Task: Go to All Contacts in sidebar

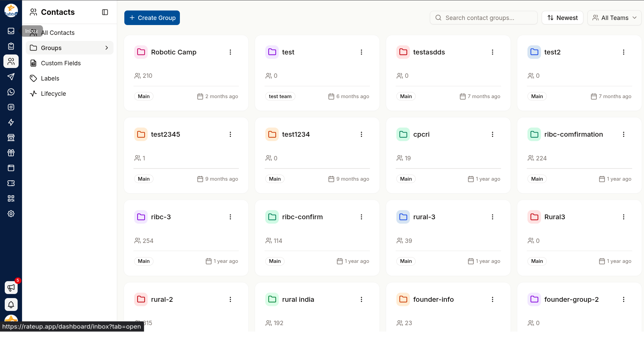Action: click(69, 32)
